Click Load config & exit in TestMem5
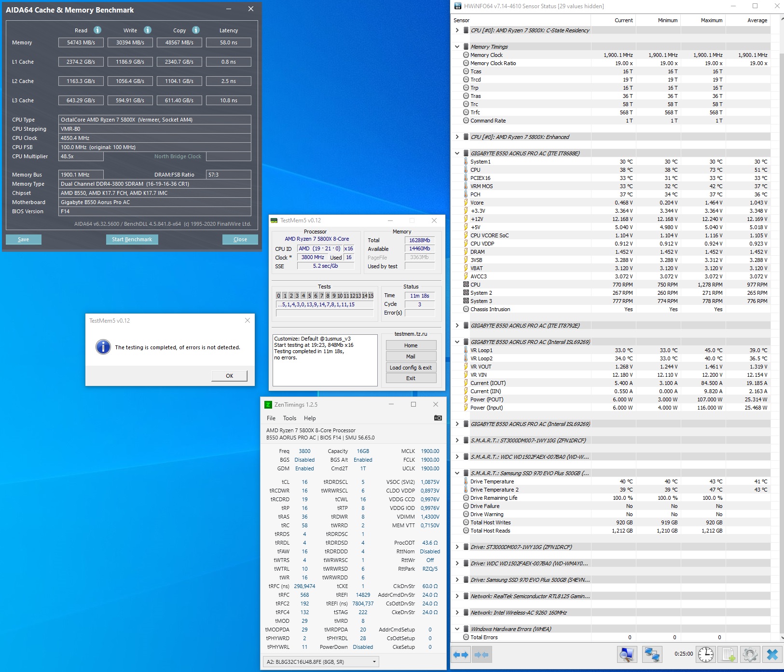 (411, 368)
